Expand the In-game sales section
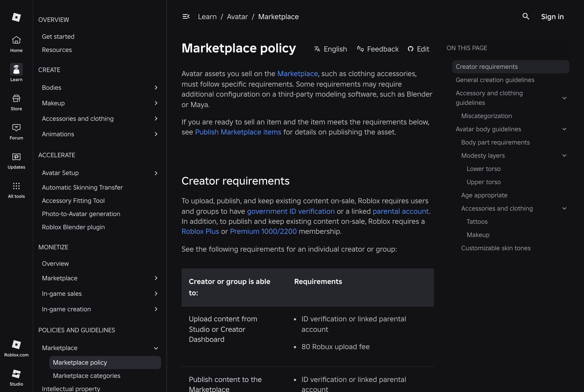 click(156, 294)
